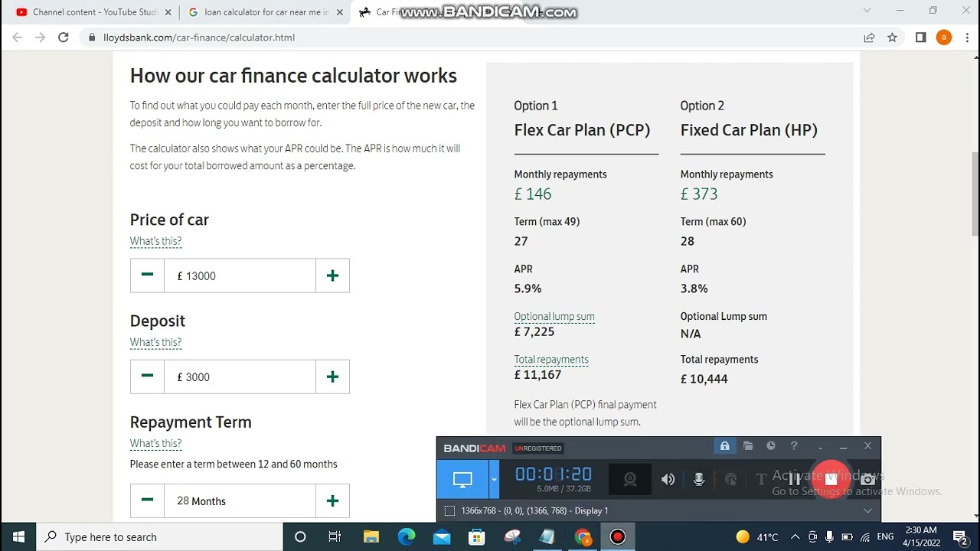980x551 pixels.
Task: Take a Bandicam screenshot with camera icon
Action: [867, 480]
